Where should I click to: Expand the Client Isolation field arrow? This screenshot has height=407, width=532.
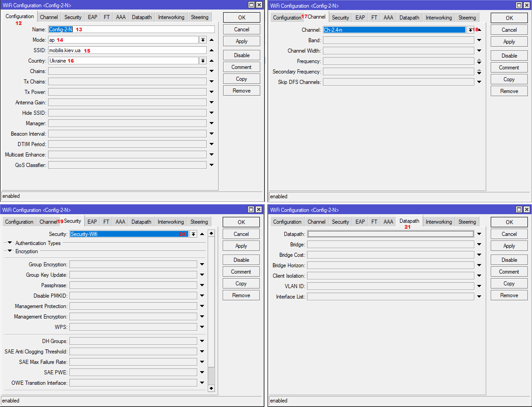point(479,276)
